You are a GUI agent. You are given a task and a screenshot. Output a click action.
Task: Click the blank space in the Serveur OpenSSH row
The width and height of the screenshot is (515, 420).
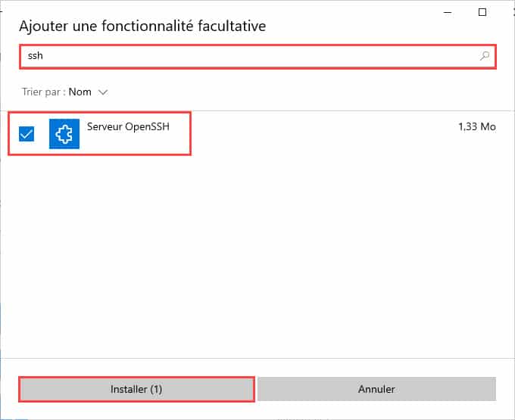pos(312,135)
